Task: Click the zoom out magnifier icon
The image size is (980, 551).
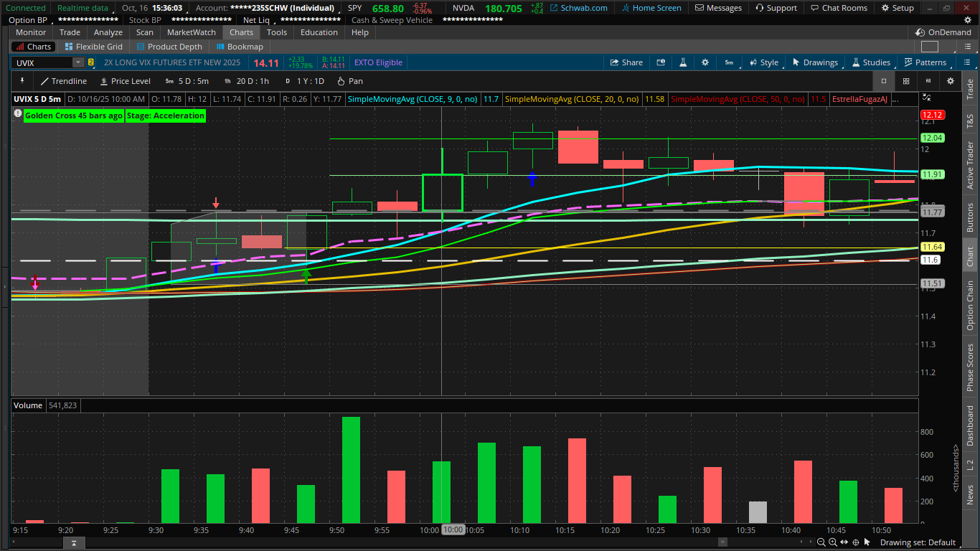Action: tap(821, 542)
